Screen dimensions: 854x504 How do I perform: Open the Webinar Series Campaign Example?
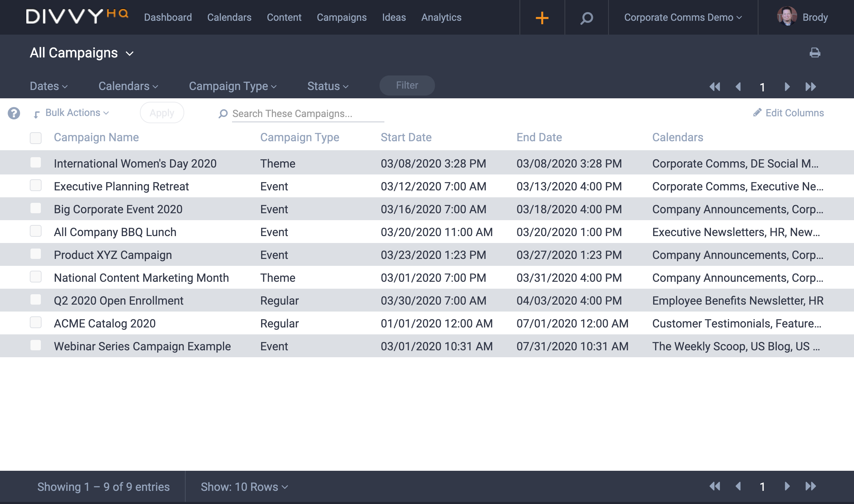click(142, 346)
